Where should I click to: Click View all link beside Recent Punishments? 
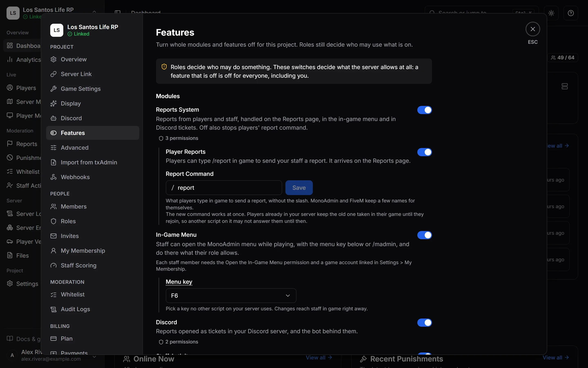[x=556, y=358]
